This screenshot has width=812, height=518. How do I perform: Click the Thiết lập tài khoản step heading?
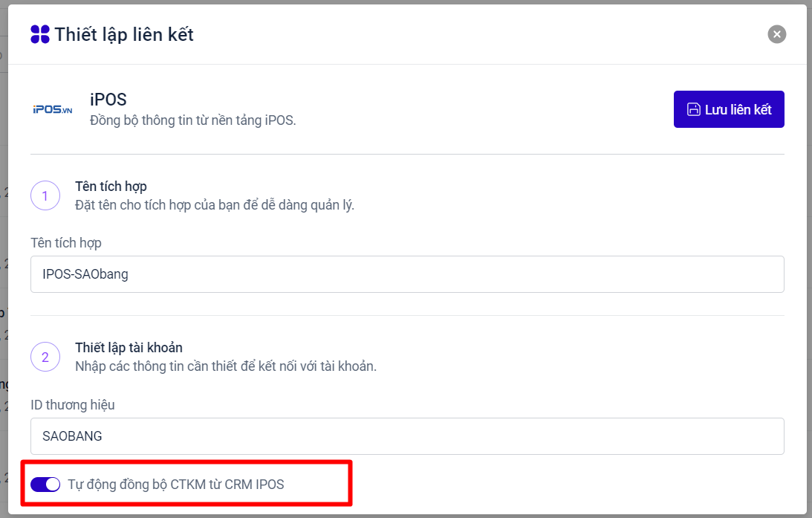click(129, 347)
